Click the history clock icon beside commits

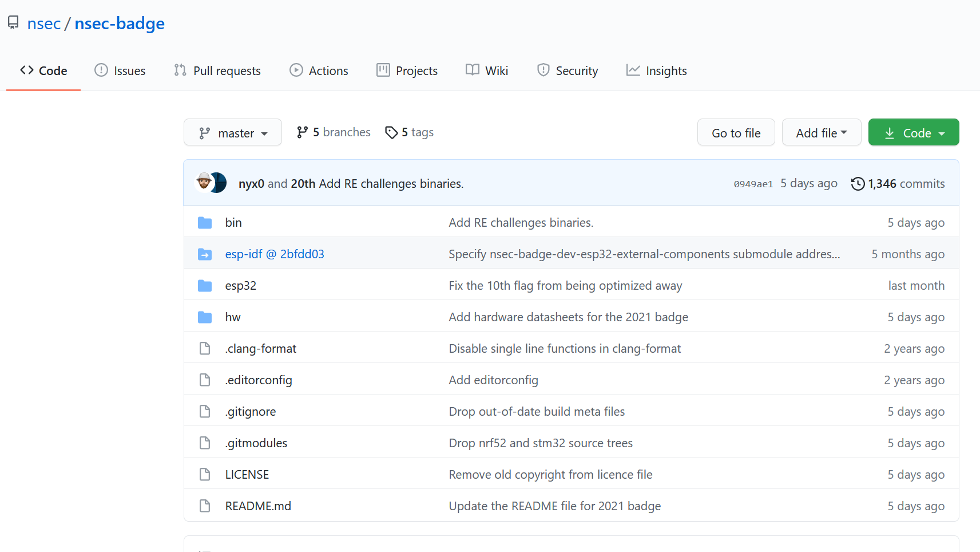click(858, 184)
